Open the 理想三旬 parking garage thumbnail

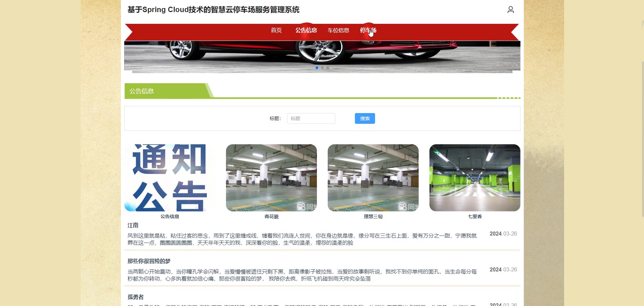pos(373,178)
